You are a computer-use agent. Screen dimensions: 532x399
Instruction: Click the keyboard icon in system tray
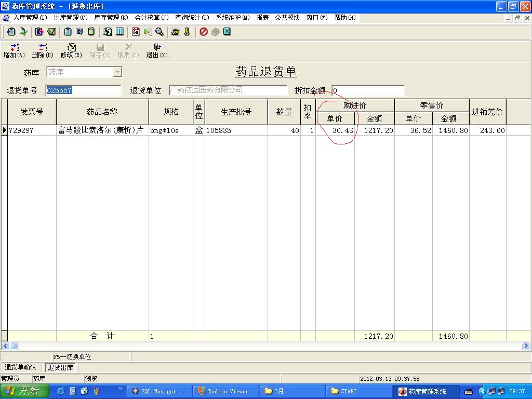tap(469, 392)
